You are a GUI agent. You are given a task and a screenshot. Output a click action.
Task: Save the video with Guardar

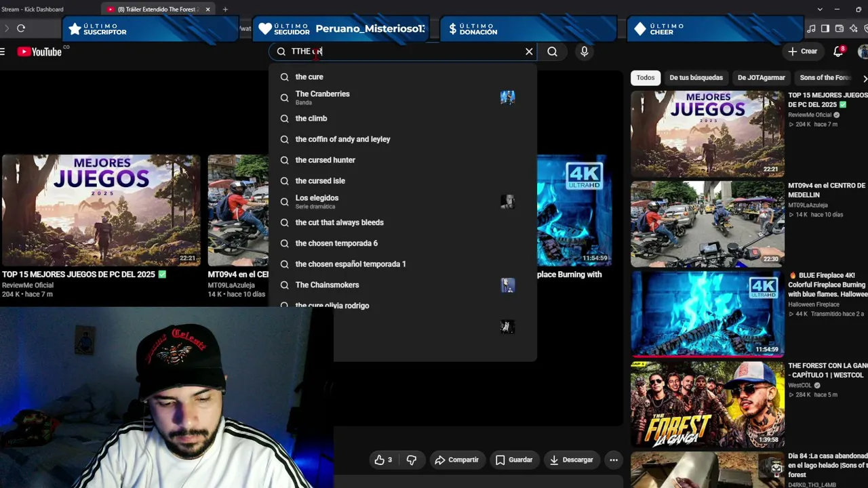tap(513, 460)
